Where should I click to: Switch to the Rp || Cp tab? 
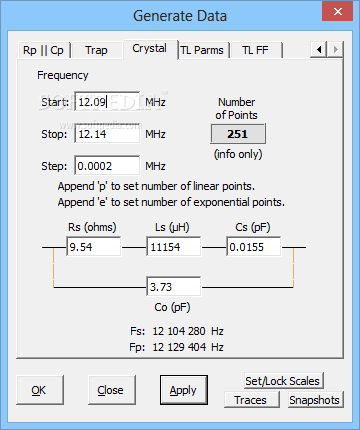tap(43, 50)
